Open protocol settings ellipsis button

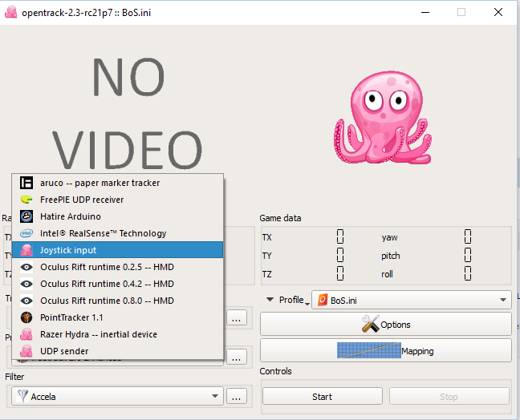pyautogui.click(x=237, y=357)
